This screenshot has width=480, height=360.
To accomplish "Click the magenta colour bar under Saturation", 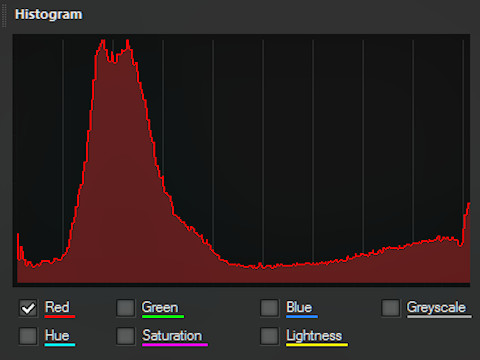I will [x=175, y=345].
